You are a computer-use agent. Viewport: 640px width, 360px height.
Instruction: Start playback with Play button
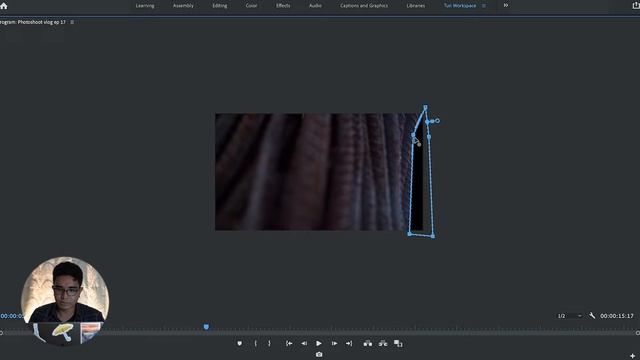319,344
